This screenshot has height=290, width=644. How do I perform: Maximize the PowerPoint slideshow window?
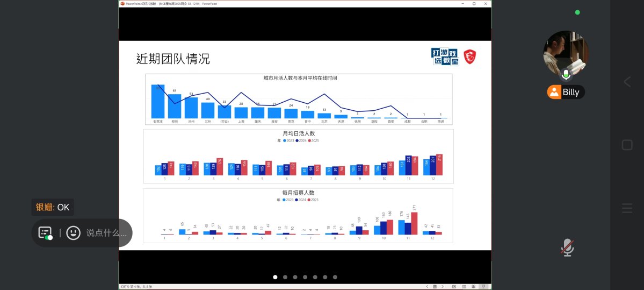pyautogui.click(x=474, y=3)
